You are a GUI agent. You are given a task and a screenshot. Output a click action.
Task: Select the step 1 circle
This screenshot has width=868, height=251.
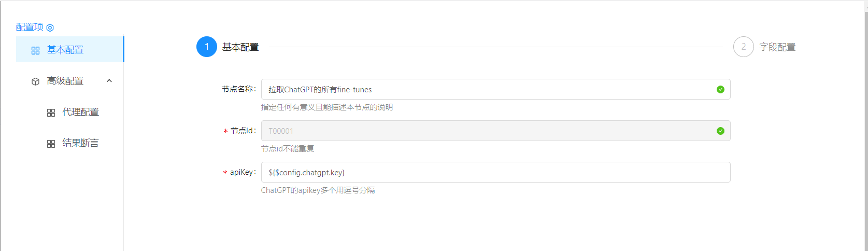pos(207,47)
